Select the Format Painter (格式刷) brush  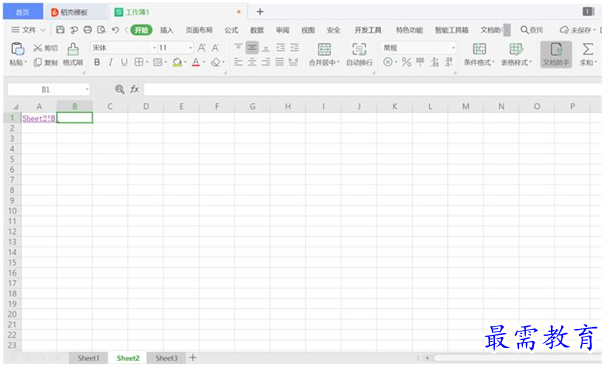tap(73, 49)
